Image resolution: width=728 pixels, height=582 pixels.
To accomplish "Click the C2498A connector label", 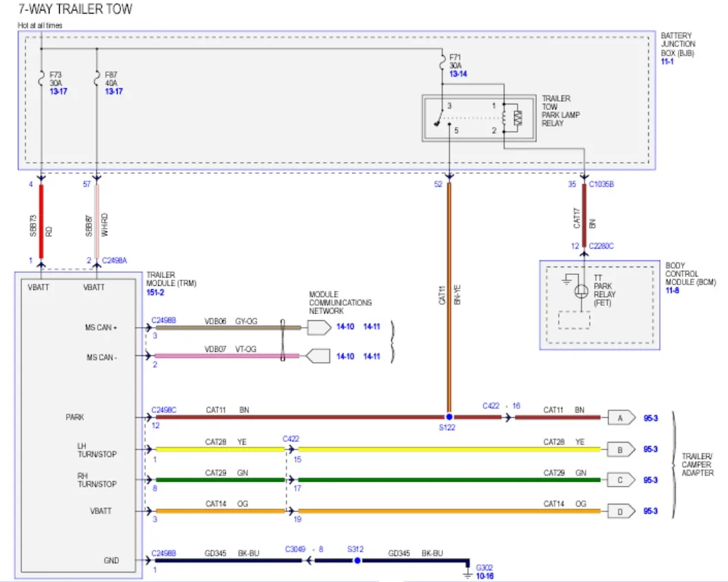I will coord(114,260).
